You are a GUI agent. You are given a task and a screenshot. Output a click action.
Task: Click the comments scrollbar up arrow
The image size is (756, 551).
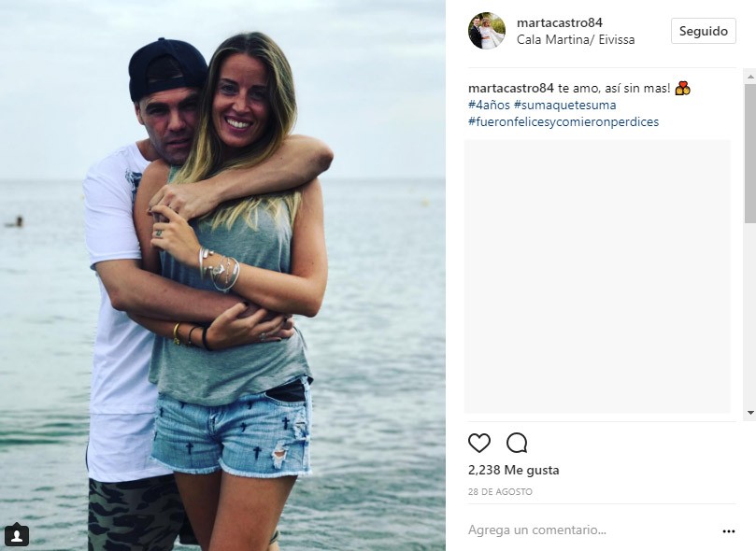pos(750,77)
